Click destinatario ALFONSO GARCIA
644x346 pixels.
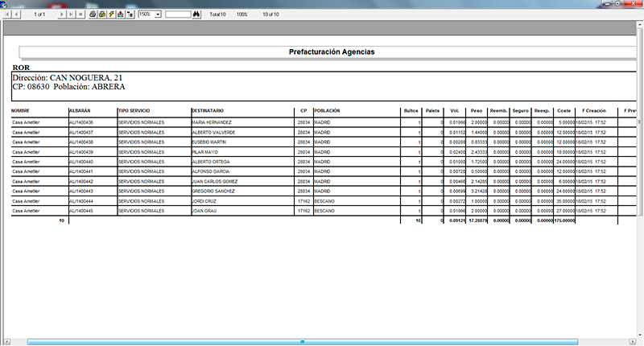(x=211, y=171)
